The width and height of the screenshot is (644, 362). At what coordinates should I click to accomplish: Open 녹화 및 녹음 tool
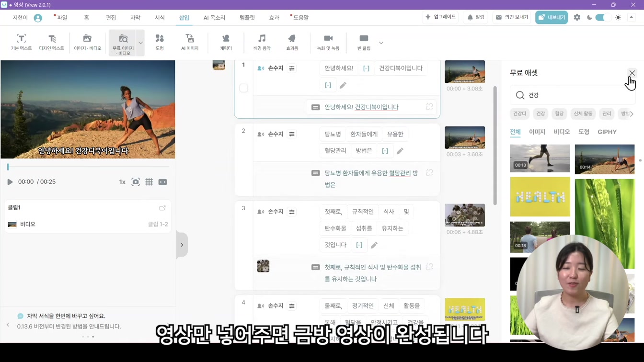[x=328, y=43]
